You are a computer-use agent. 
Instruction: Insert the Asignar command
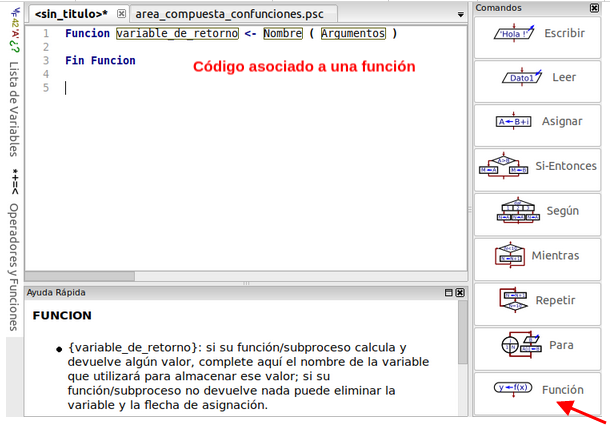coord(537,125)
